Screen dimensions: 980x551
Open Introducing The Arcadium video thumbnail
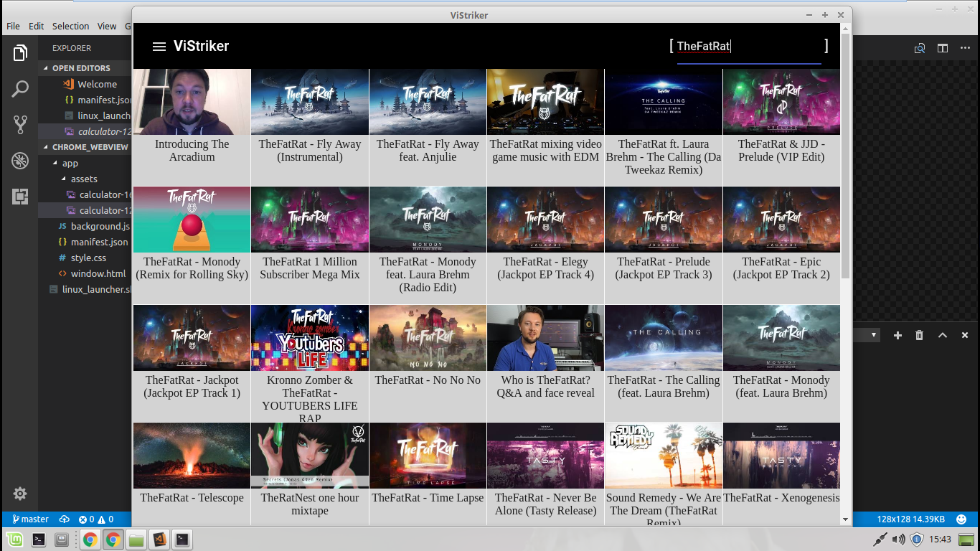192,102
